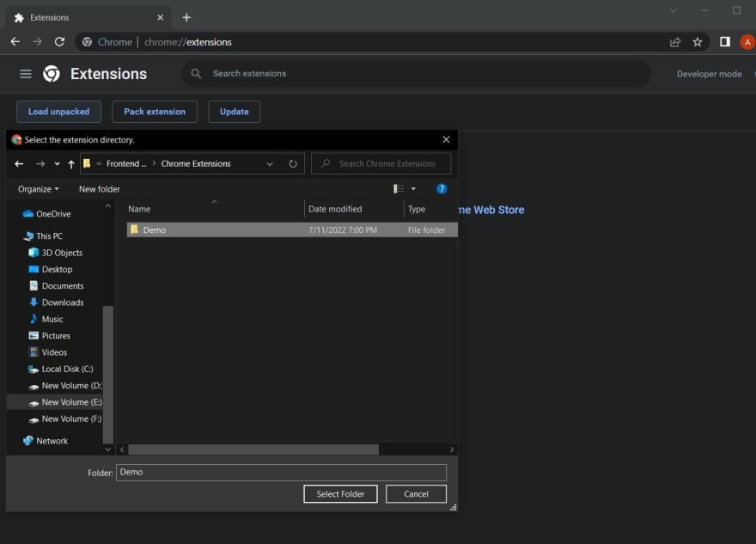Click Chrome back navigation arrow
The image size is (756, 544).
[15, 42]
